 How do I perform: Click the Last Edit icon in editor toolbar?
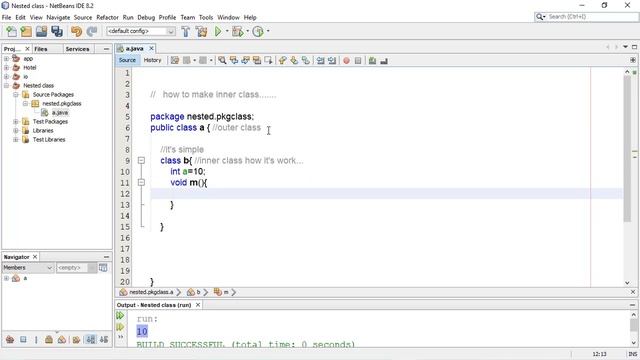tap(175, 60)
